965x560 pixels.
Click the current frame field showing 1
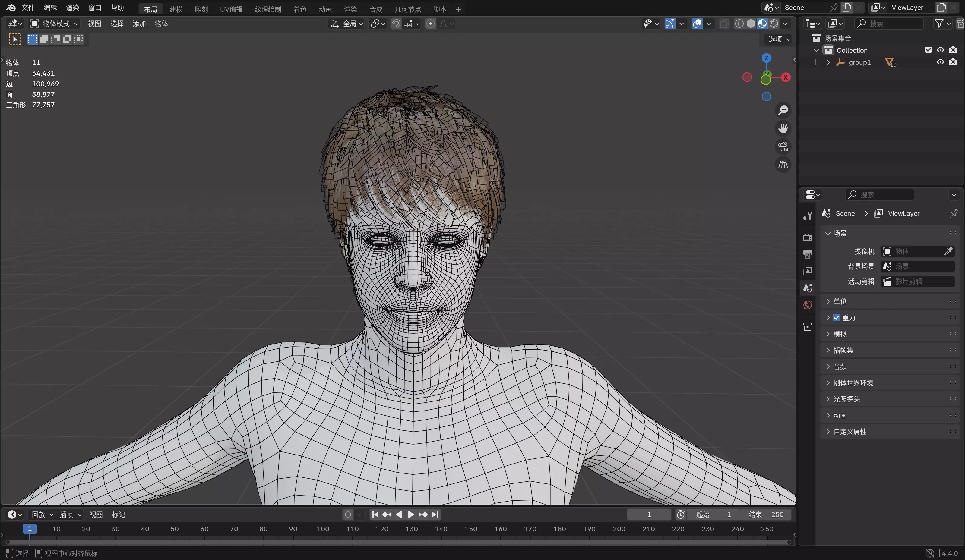(649, 514)
